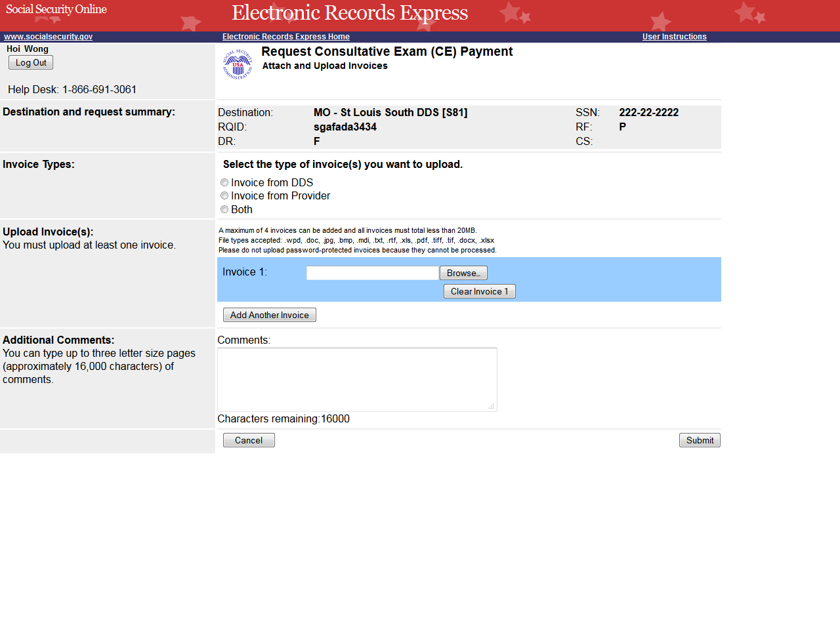Click the Help Desk phone number
840x629 pixels.
click(99, 90)
